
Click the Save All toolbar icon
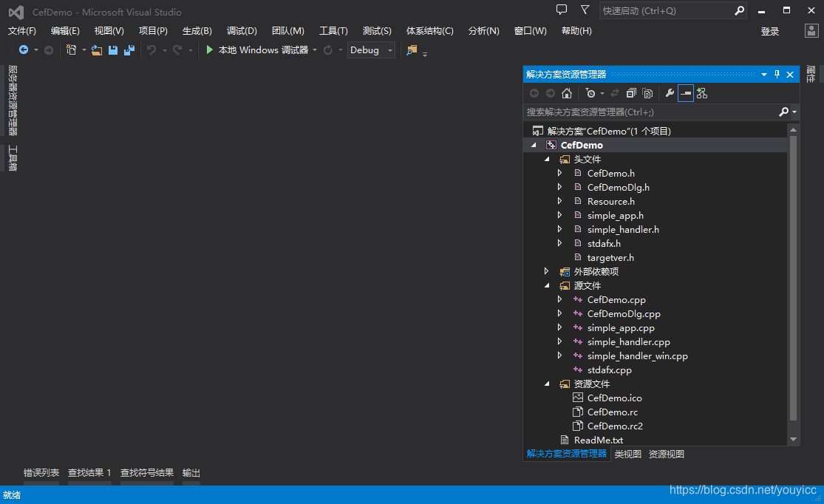click(129, 50)
